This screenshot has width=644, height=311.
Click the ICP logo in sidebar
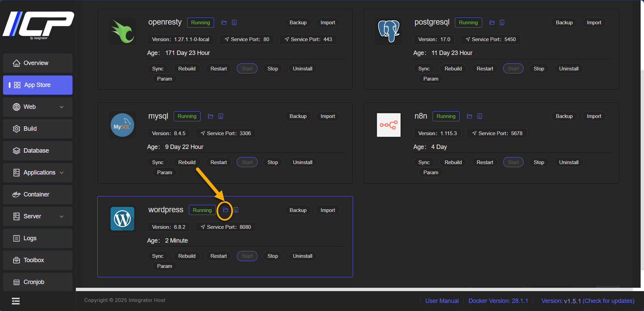tap(38, 25)
